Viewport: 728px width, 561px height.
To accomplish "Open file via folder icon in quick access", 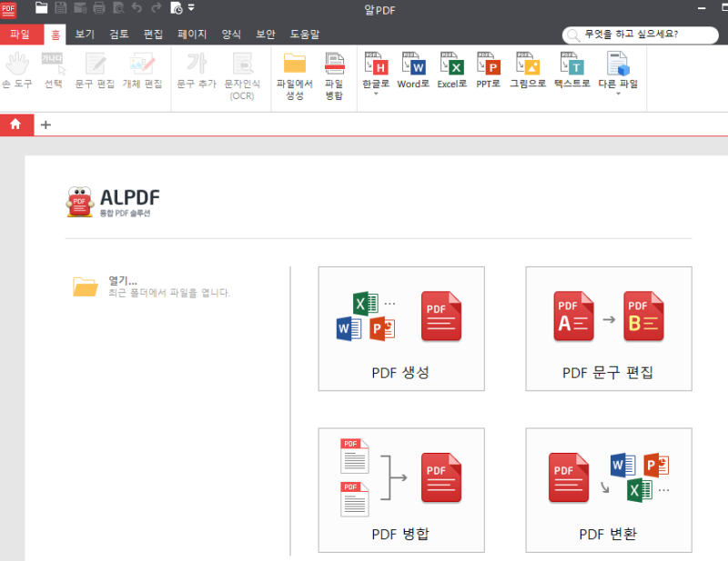I will [x=41, y=8].
